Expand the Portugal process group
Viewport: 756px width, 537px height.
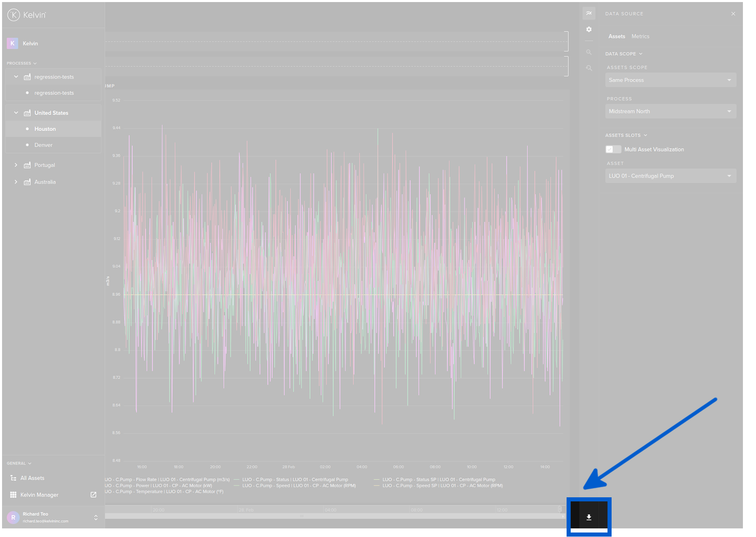click(x=16, y=165)
